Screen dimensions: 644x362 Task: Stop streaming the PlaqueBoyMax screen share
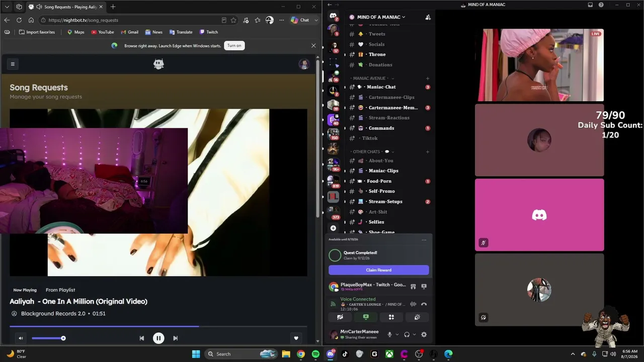pos(424,287)
